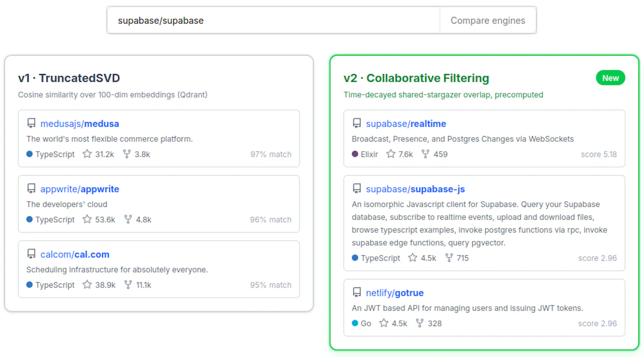Click the repo icon beside supabase/realtime
The image size is (644, 357).
357,123
